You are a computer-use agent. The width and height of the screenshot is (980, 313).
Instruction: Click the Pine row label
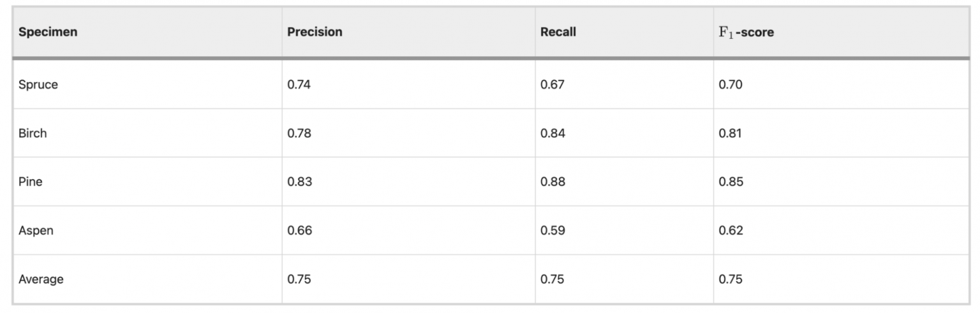pyautogui.click(x=31, y=182)
